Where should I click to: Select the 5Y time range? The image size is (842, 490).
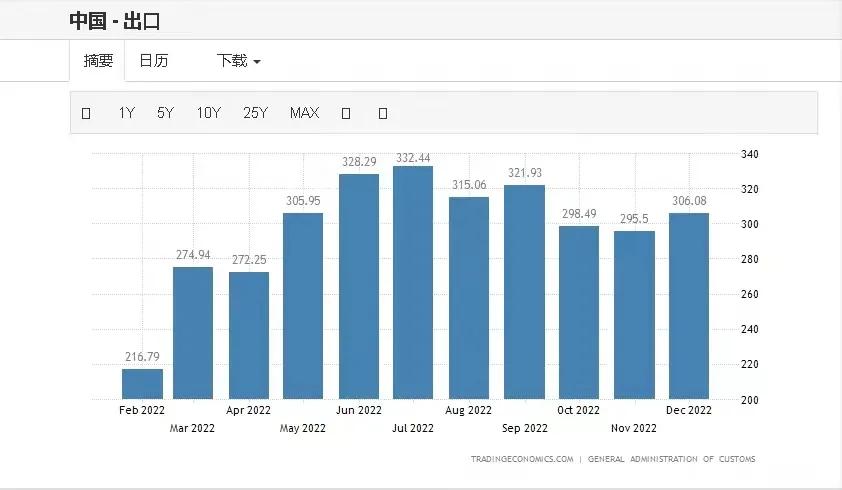tap(165, 113)
